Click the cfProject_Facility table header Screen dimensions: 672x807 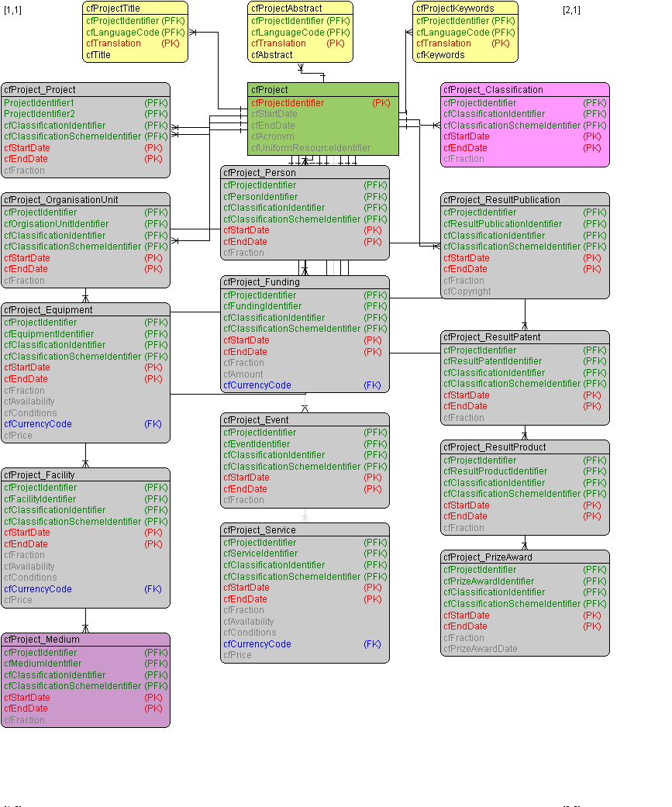tap(39, 475)
